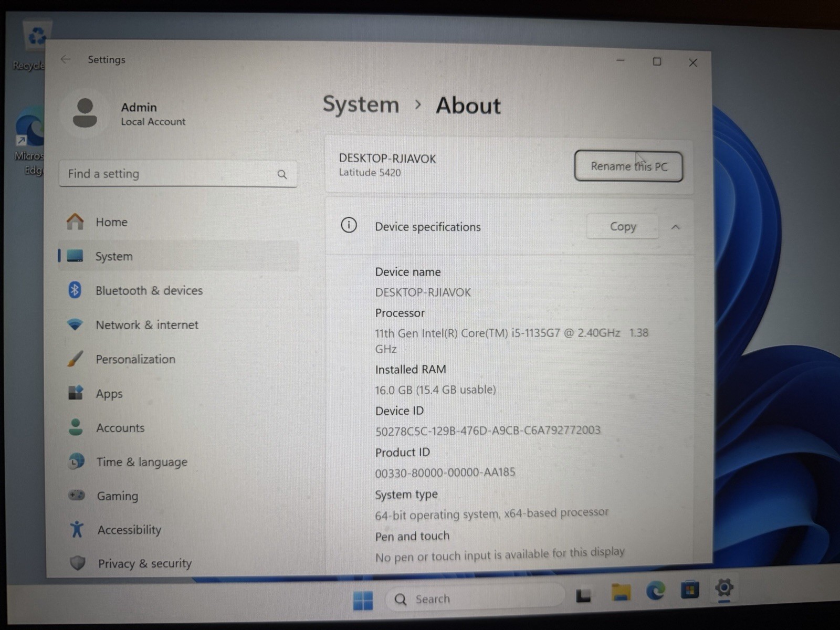Click the Gaming controller icon
840x630 pixels.
77,495
